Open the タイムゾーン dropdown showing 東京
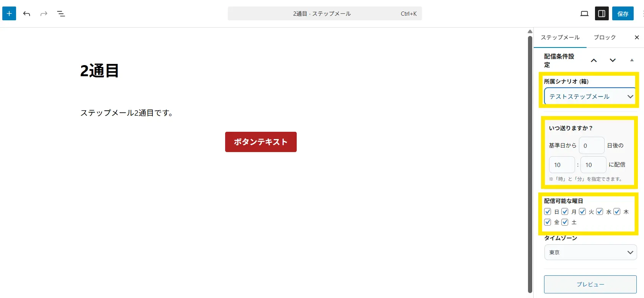644x298 pixels. click(x=590, y=252)
